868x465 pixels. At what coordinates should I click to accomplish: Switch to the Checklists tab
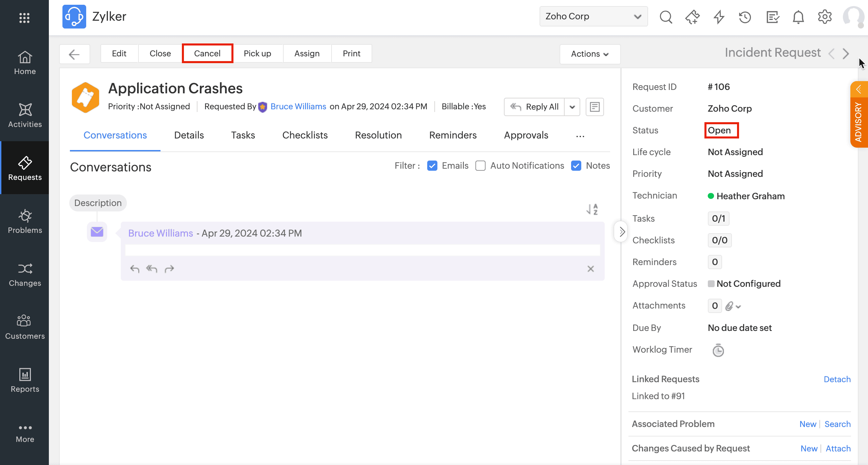[305, 135]
